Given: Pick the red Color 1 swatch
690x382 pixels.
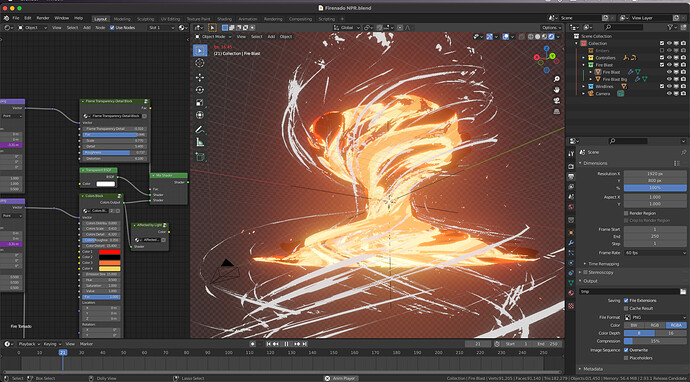Looking at the screenshot, I should click(109, 252).
